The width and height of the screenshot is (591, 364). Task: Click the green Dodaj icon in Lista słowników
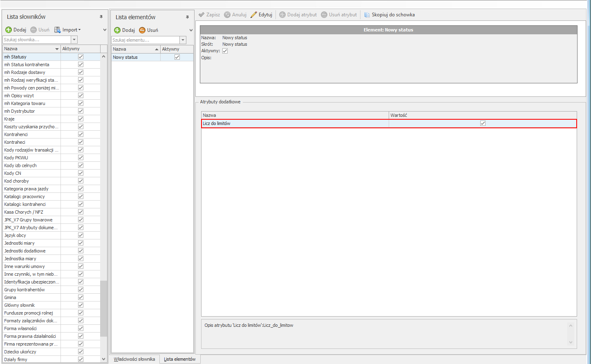(x=9, y=30)
